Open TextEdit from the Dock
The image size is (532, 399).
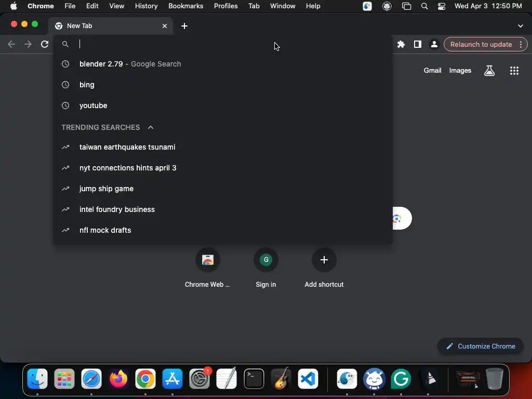[x=227, y=379]
